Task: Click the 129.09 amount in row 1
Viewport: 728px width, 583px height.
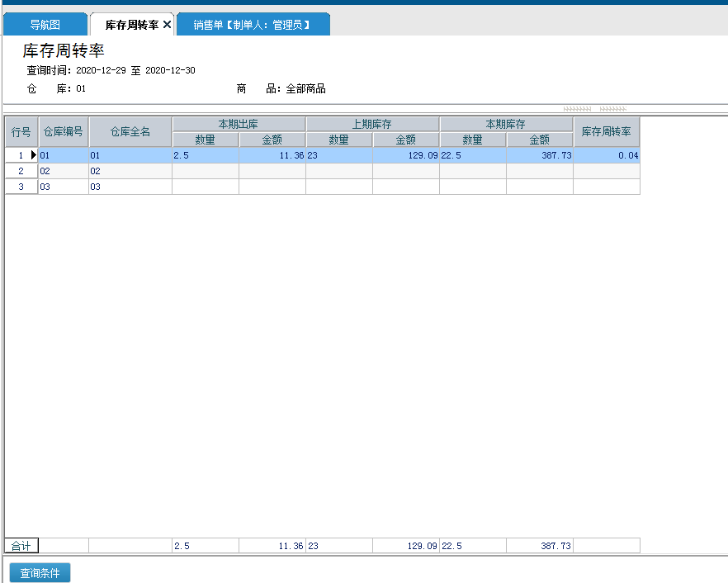Action: 406,155
